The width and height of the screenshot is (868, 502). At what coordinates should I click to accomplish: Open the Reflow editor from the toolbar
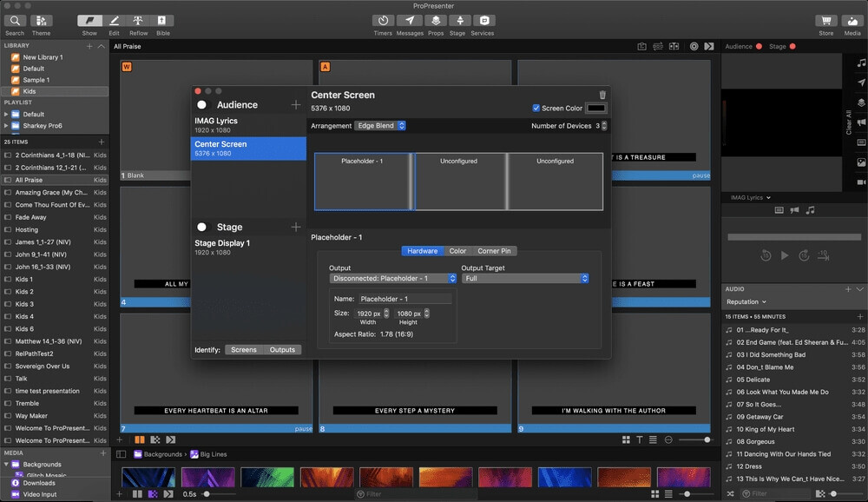(x=137, y=19)
